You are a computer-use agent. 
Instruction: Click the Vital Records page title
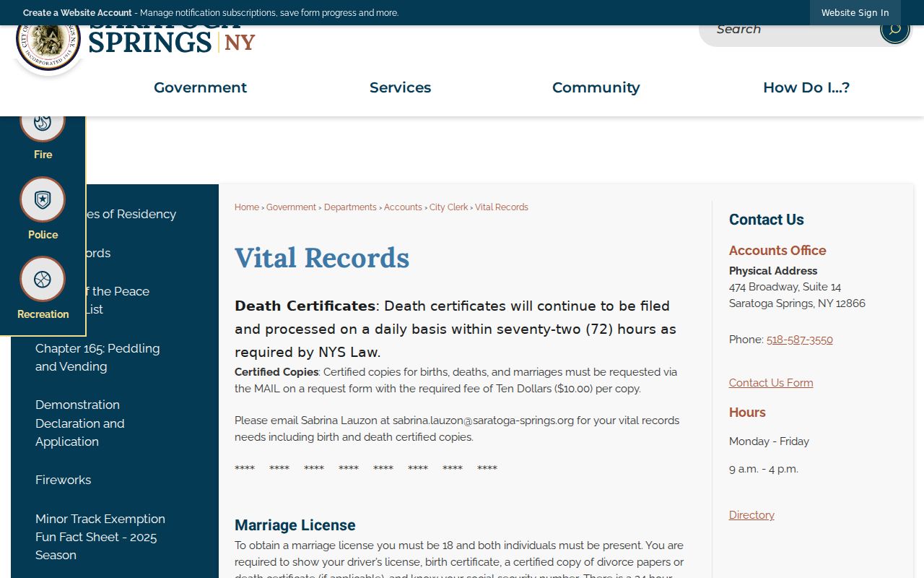pyautogui.click(x=322, y=258)
